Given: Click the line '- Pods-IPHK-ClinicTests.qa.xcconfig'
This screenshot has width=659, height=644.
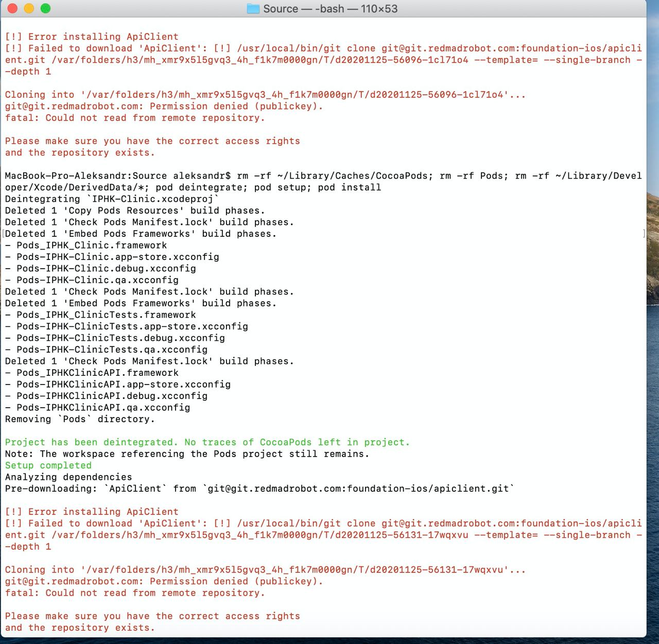Looking at the screenshot, I should point(106,350).
